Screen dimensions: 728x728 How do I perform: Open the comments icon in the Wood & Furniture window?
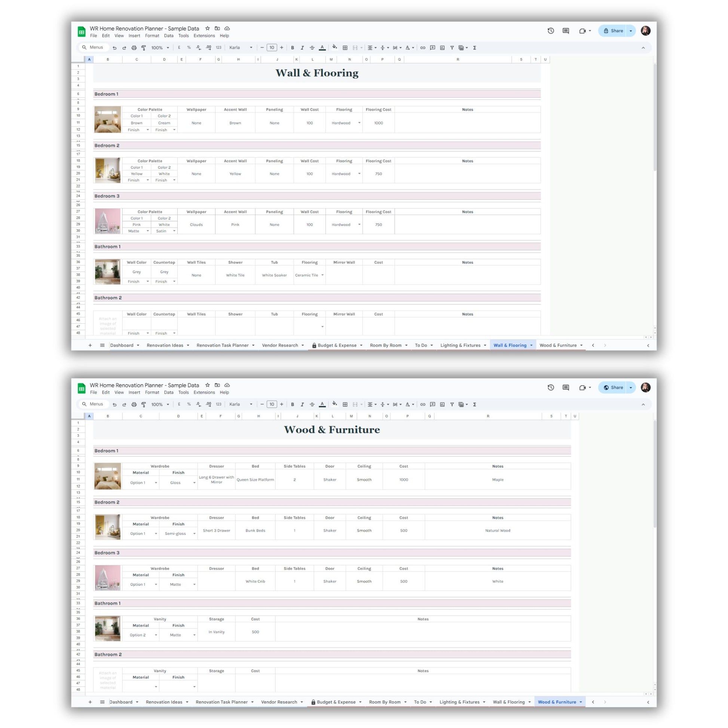[x=566, y=387]
